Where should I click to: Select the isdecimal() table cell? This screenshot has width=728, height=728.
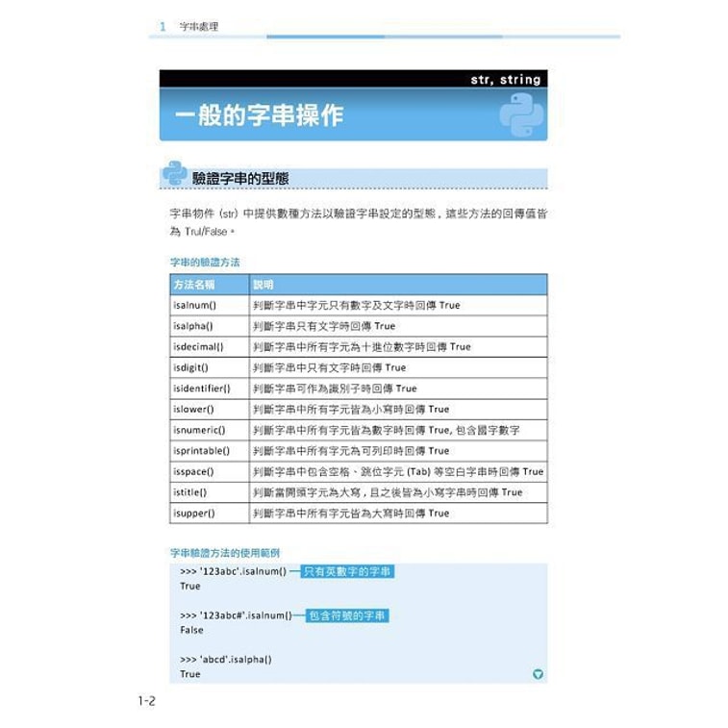point(210,347)
